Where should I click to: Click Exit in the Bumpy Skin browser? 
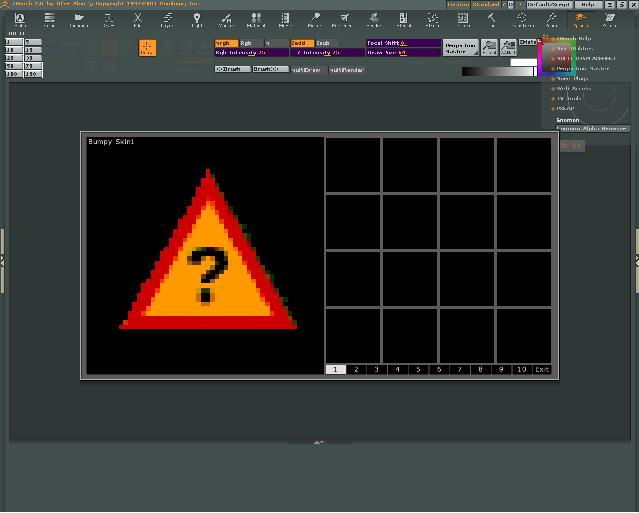tap(541, 369)
